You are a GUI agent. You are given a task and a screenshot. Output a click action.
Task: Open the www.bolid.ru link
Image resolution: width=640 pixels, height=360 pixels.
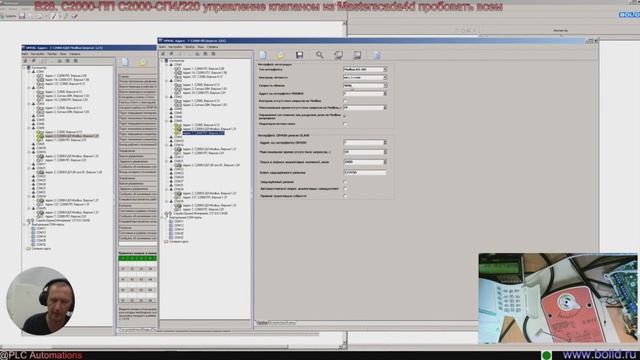pyautogui.click(x=601, y=354)
